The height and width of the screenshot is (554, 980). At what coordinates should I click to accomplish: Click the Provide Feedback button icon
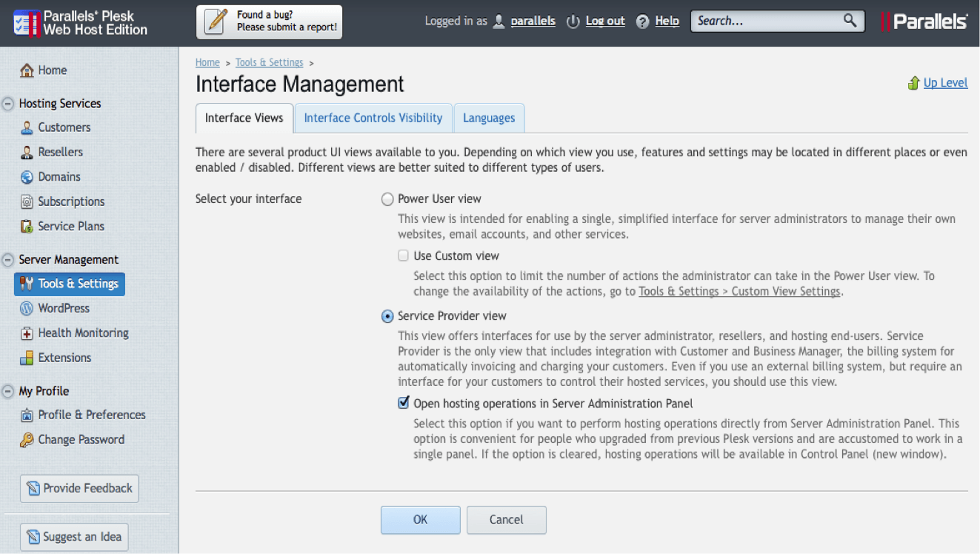(x=33, y=488)
